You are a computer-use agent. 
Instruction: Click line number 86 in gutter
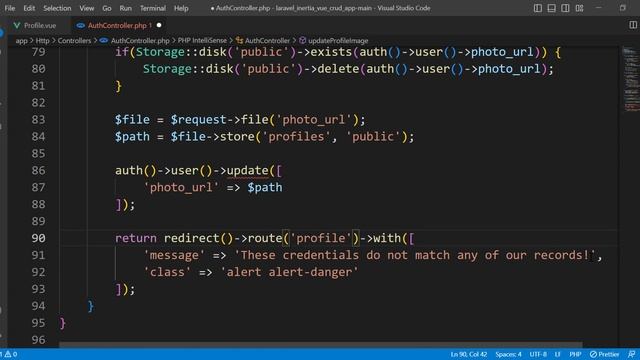[x=38, y=170]
